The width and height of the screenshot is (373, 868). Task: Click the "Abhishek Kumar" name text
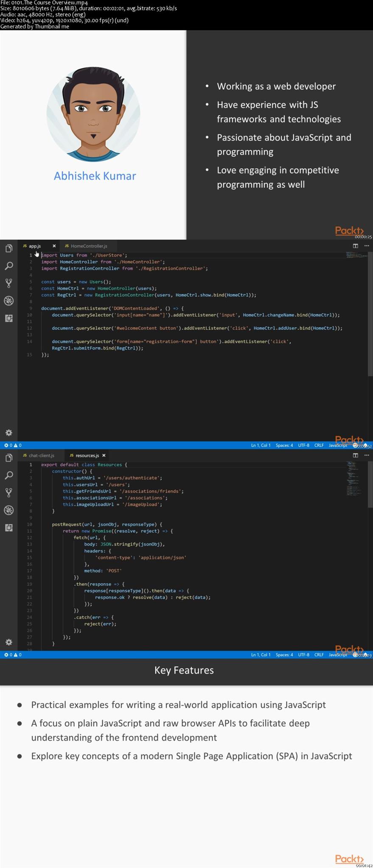(x=95, y=176)
